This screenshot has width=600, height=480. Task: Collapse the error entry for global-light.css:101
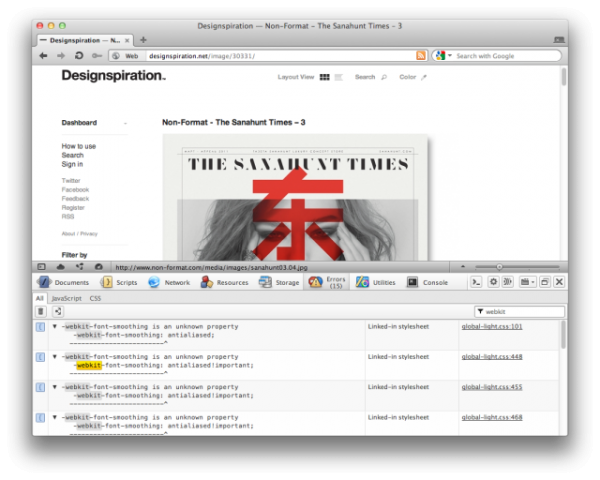pos(55,327)
